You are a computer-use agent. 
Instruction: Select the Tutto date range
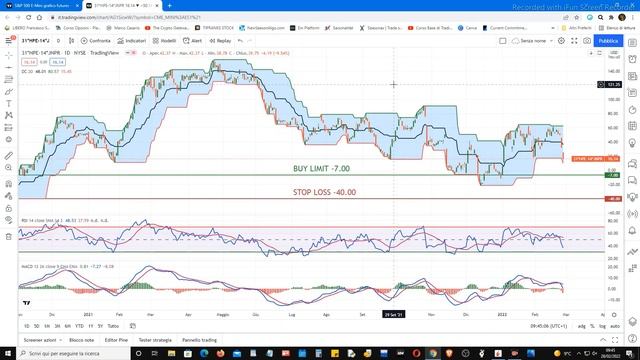113,326
